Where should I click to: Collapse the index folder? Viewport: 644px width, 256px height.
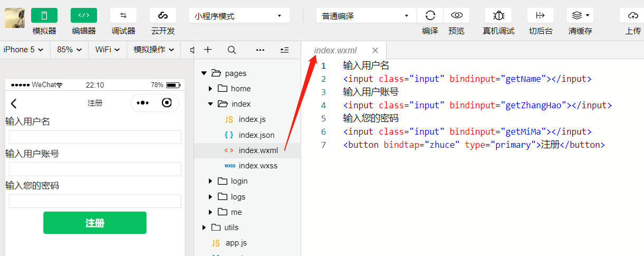coord(210,104)
